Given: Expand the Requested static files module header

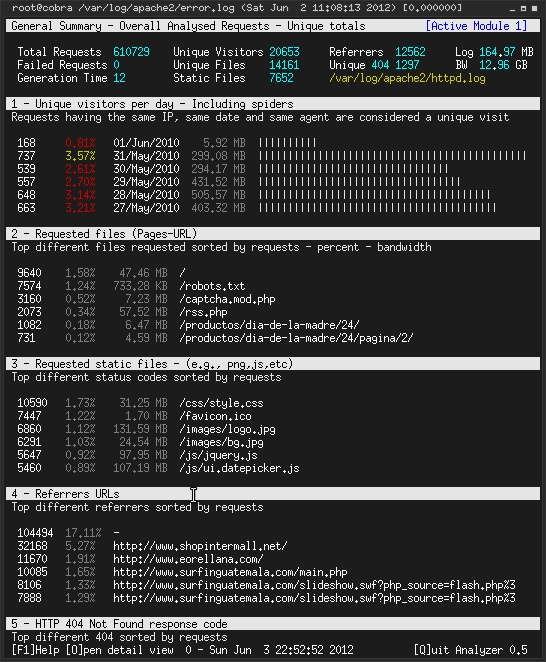Looking at the screenshot, I should (273, 364).
